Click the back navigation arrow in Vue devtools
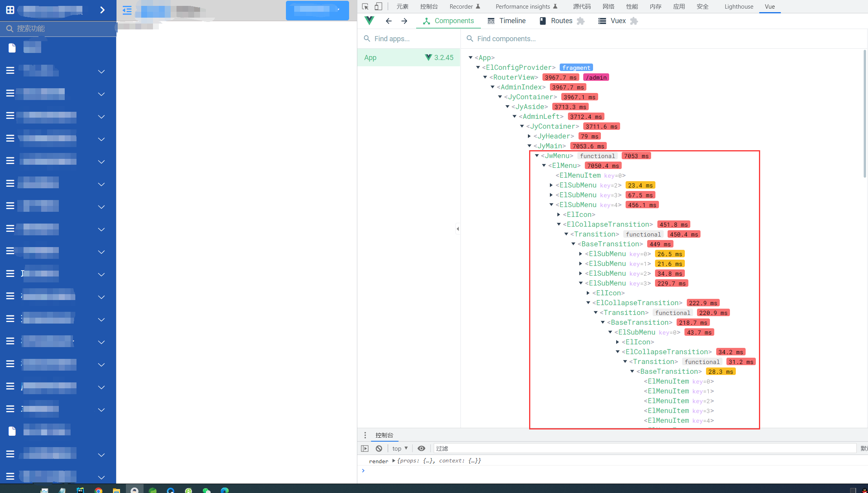 [388, 21]
